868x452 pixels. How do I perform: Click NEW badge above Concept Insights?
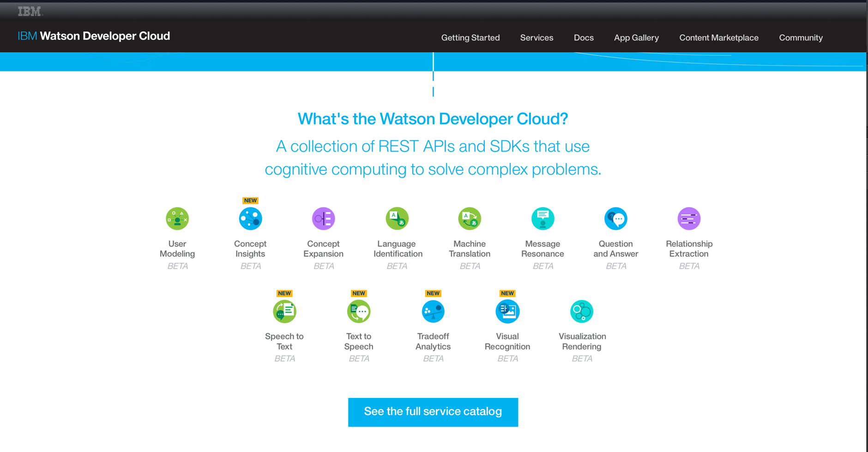pyautogui.click(x=250, y=200)
